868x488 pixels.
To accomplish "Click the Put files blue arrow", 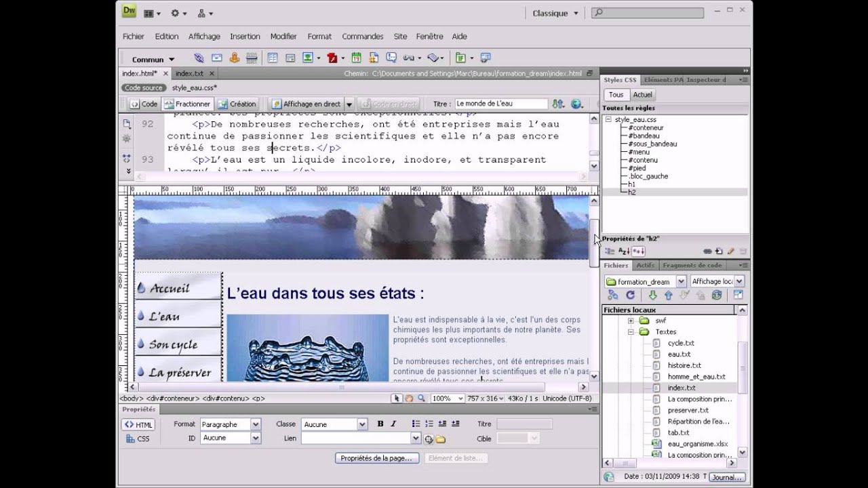I will (x=669, y=295).
